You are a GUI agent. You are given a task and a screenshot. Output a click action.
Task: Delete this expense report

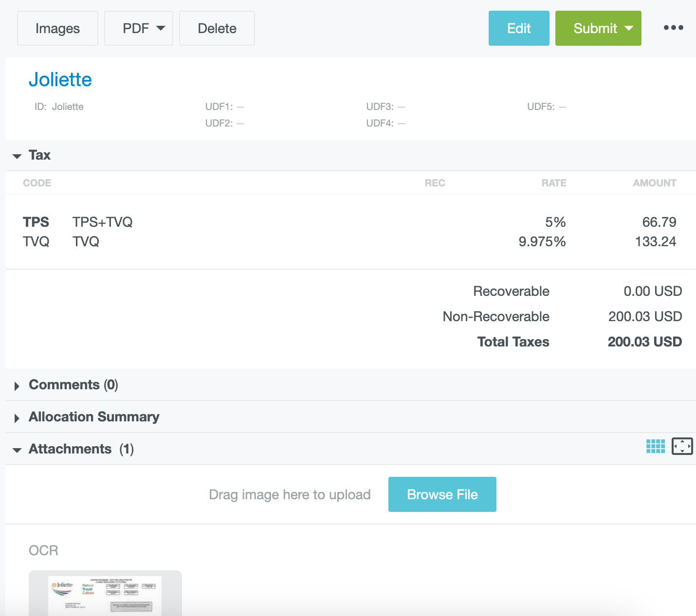[217, 28]
